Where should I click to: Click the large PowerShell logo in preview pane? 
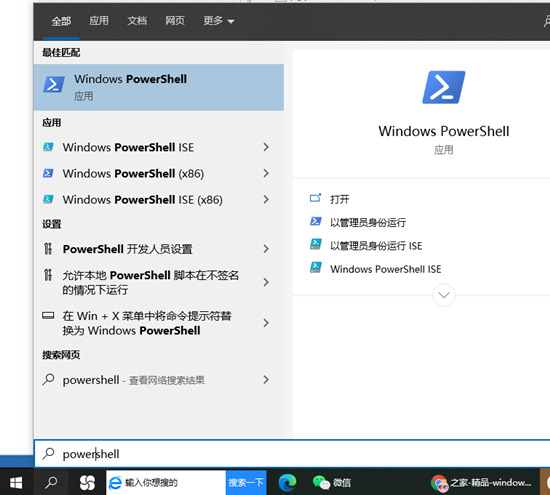[x=444, y=87]
